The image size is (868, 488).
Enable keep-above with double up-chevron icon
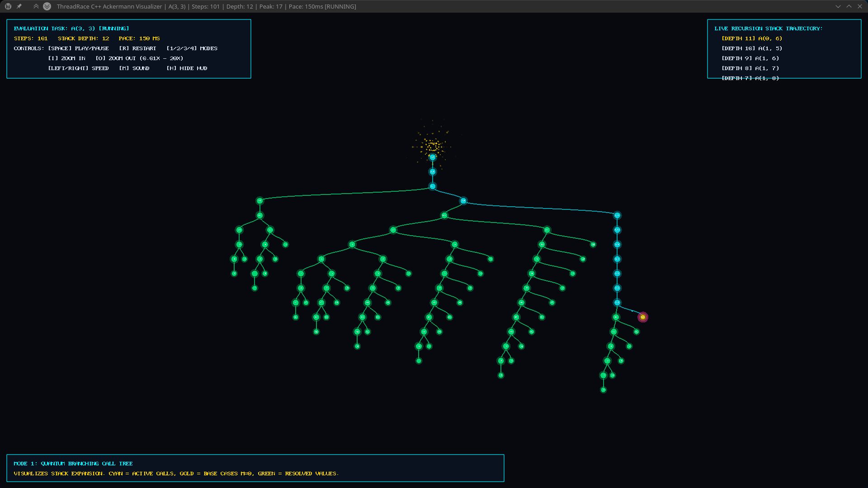[x=36, y=6]
